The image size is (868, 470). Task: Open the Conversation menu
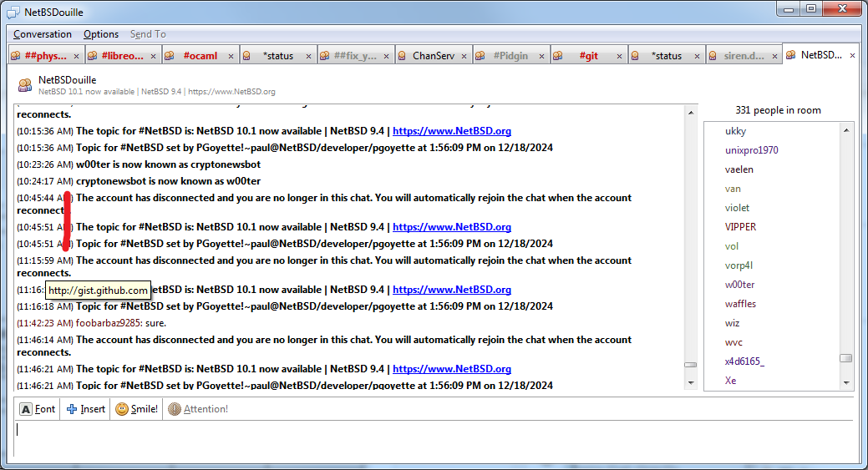pos(43,34)
